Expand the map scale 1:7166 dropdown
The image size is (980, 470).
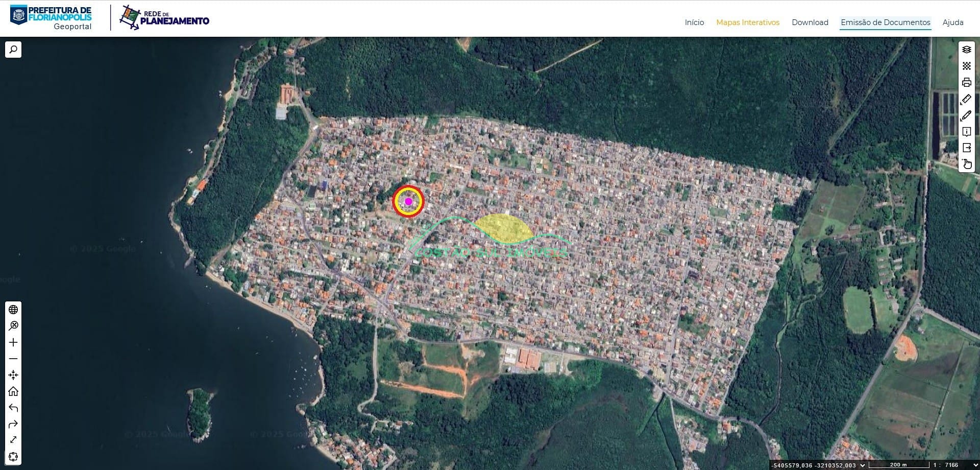(x=975, y=465)
